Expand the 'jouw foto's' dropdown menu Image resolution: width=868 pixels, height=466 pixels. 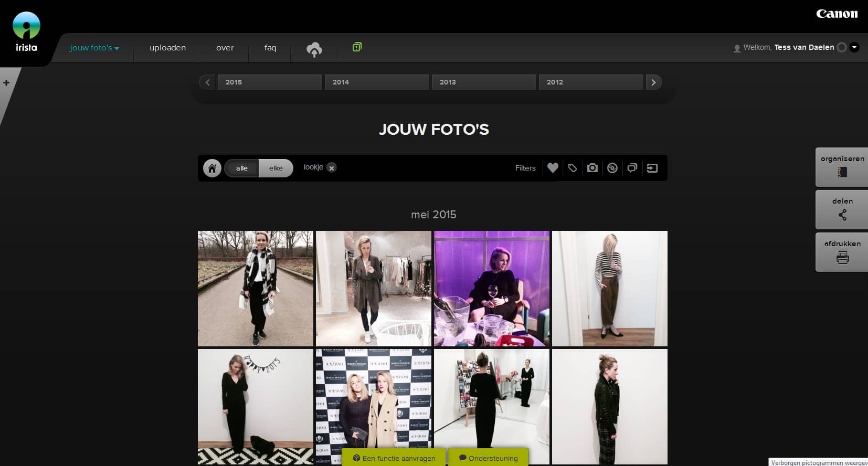click(94, 48)
